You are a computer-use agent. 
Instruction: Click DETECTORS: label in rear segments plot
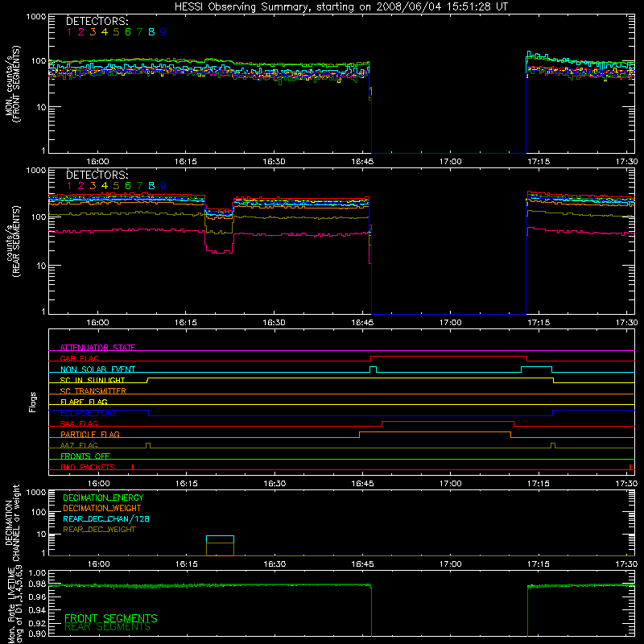[x=97, y=175]
